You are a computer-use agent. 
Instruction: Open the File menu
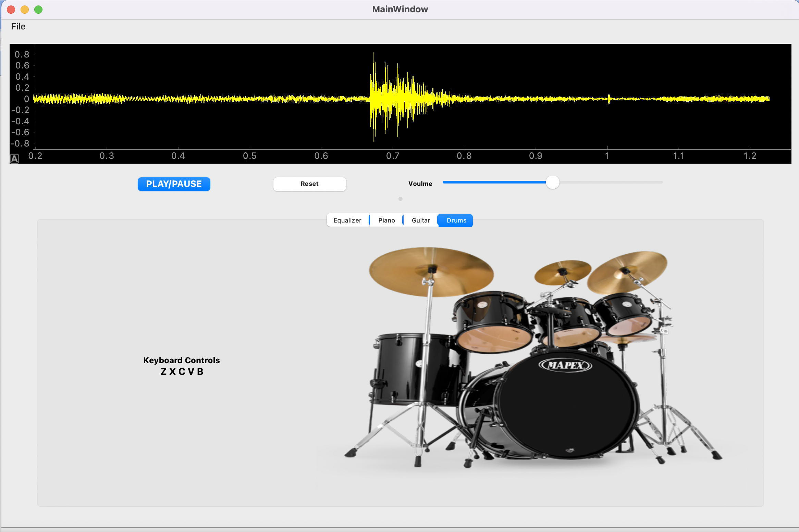click(18, 26)
